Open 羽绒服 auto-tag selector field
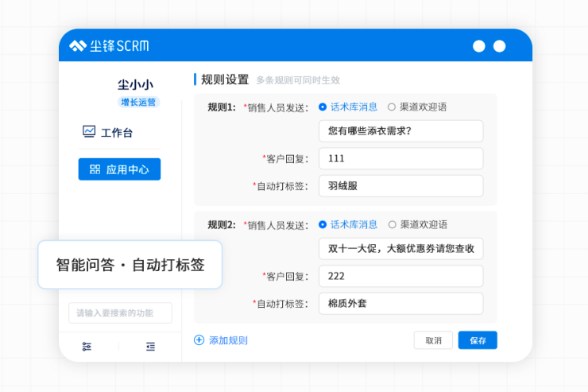The image size is (588, 392). (x=400, y=186)
